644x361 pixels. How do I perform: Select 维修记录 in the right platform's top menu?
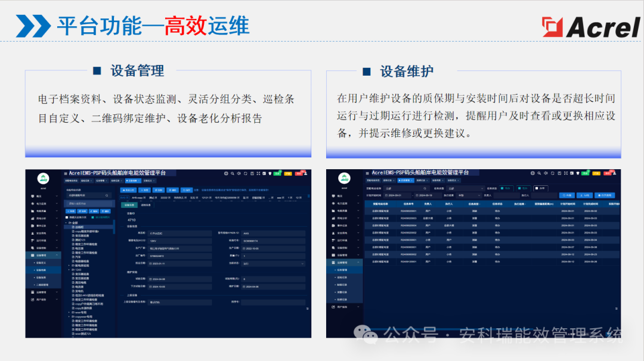[422, 181]
